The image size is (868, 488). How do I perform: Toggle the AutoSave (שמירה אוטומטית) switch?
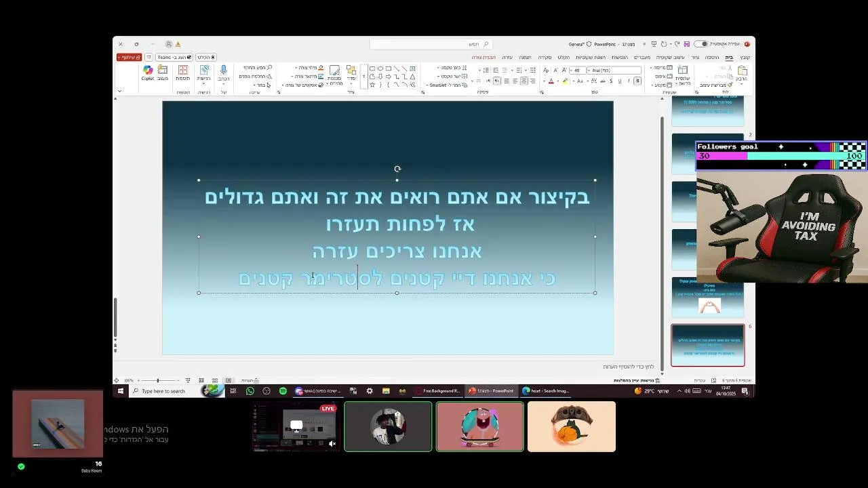tap(701, 44)
